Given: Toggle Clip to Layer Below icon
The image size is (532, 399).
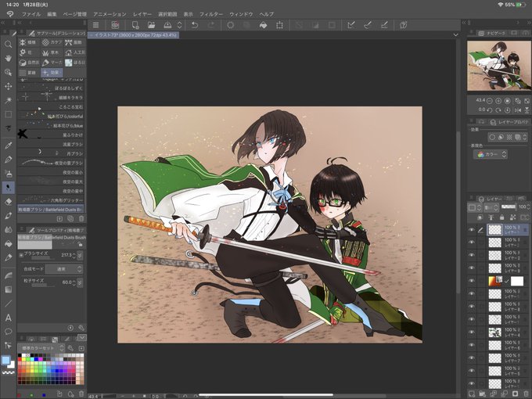Looking at the screenshot, I should pyautogui.click(x=480, y=217).
